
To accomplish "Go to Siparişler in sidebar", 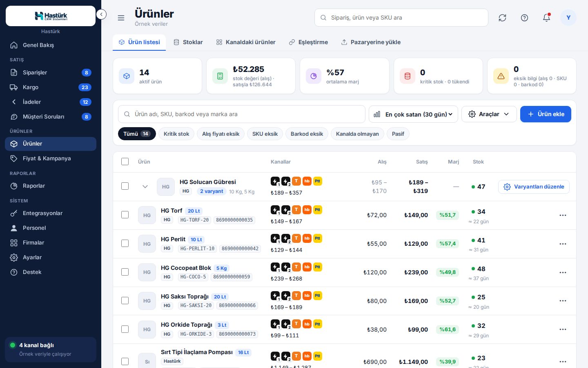I will (51, 72).
